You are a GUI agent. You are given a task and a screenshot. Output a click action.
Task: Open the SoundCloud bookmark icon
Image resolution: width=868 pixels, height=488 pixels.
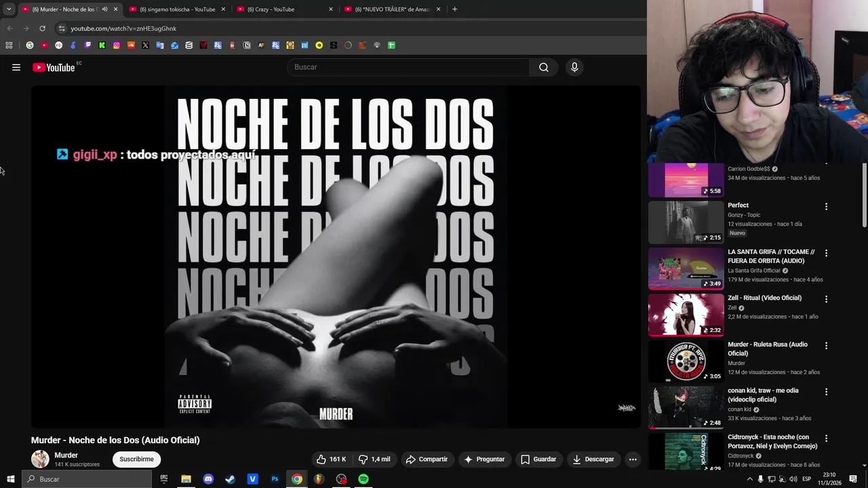click(131, 45)
